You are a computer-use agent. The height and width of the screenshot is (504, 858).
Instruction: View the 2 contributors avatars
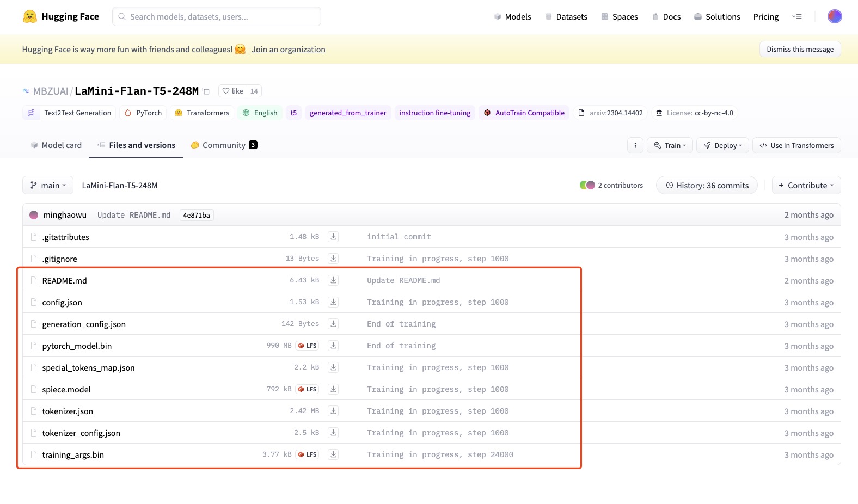(x=587, y=185)
